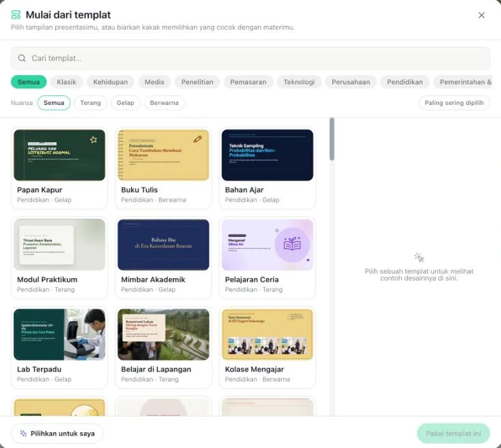
Task: Set Nuansa filter to 'Semua'
Action: point(54,103)
